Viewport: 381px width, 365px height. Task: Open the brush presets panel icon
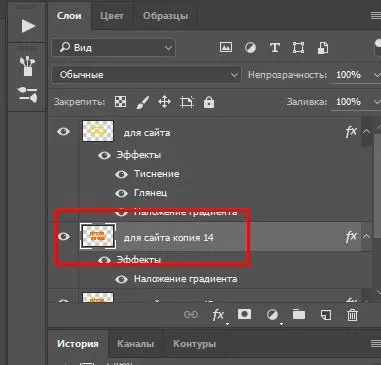[x=28, y=66]
